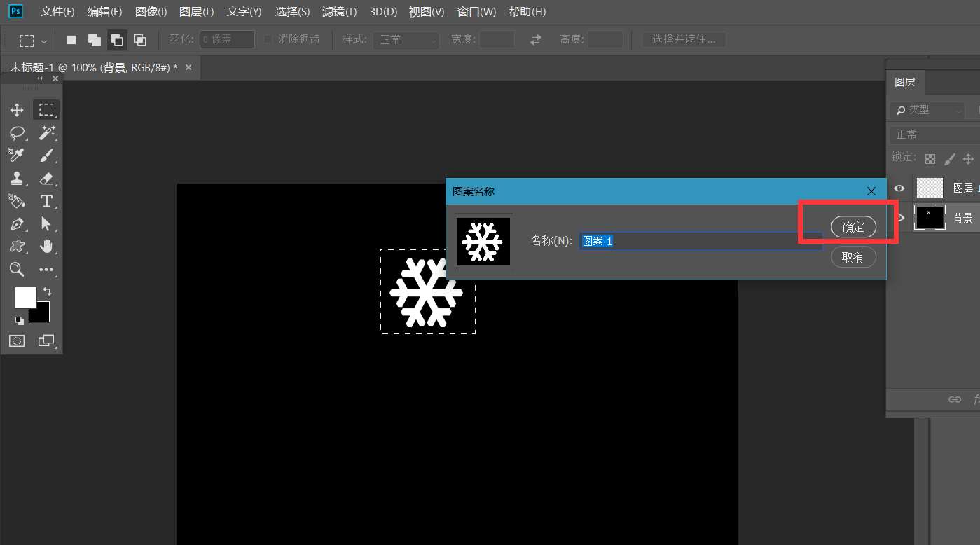
Task: Select the Eyedropper tool
Action: coord(17,156)
